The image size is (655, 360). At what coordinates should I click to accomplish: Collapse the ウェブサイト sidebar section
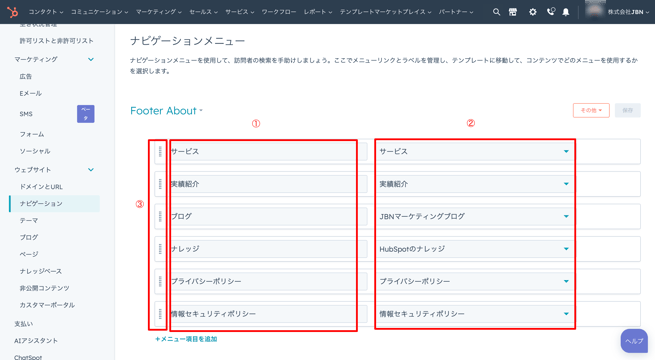pos(91,170)
